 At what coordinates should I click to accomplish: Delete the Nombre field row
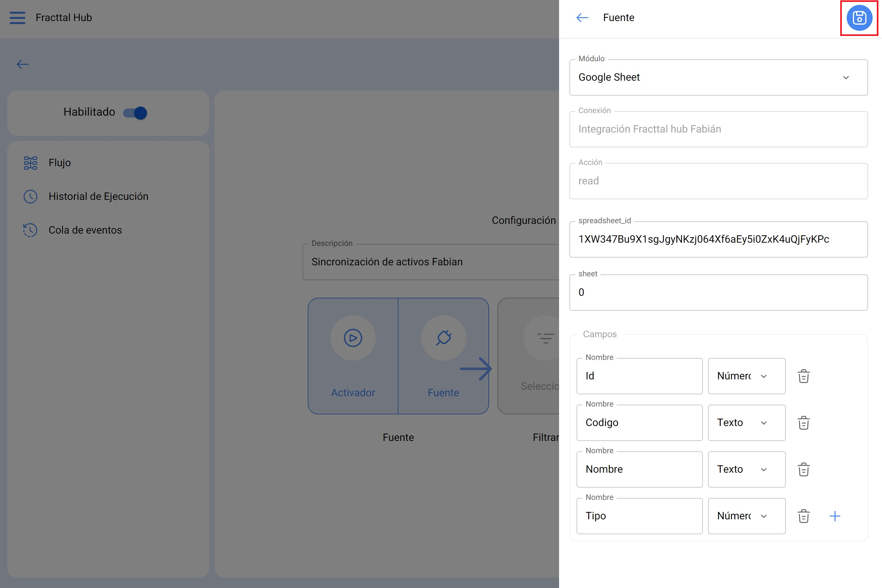[803, 469]
